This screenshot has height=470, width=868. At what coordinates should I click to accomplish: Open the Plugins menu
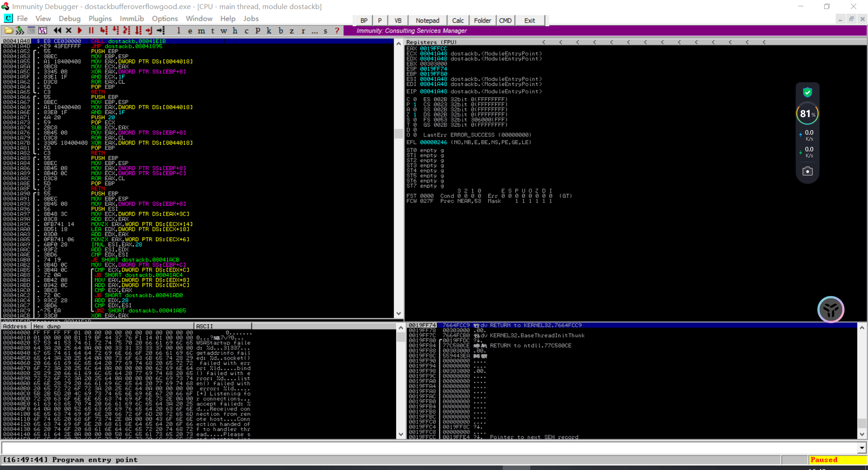pos(100,19)
